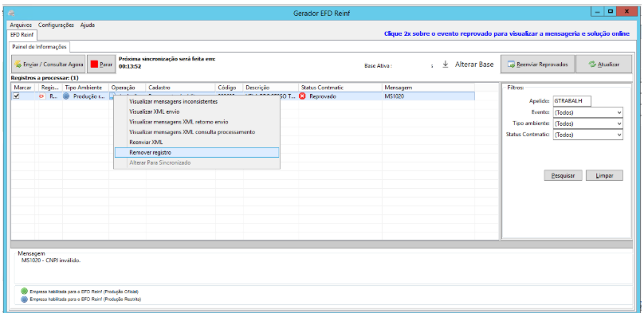Uncheck the Marcar checkbox in the row
This screenshot has width=644, height=313.
pyautogui.click(x=17, y=96)
